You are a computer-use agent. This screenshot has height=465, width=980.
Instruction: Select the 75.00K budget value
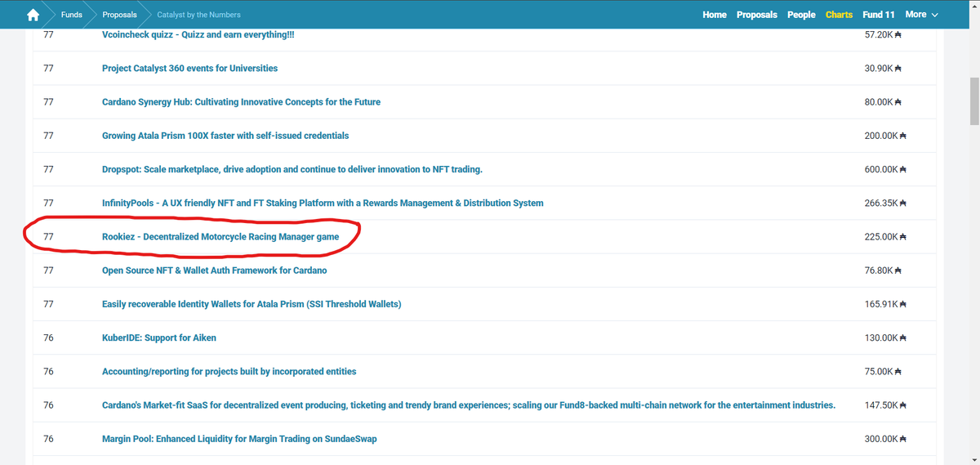(x=882, y=372)
